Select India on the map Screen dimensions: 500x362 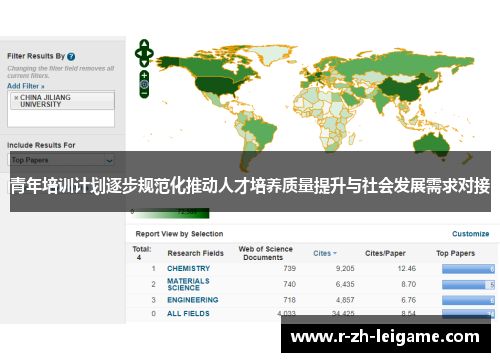[381, 101]
